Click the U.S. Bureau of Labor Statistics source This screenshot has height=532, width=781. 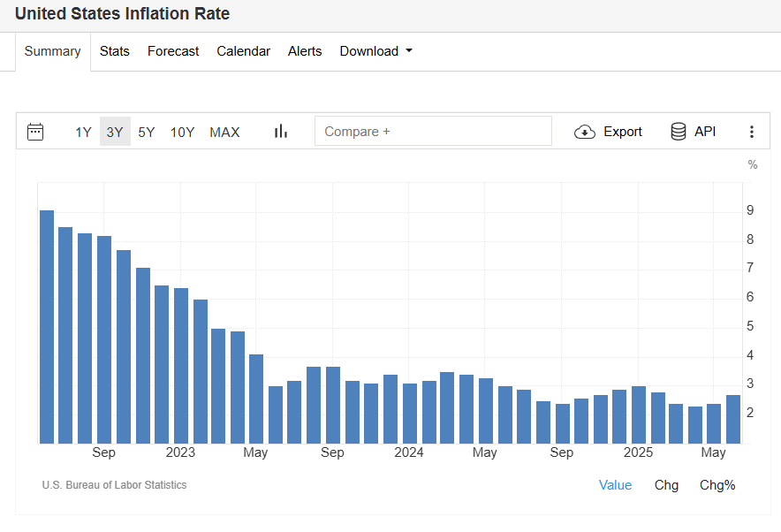click(114, 484)
